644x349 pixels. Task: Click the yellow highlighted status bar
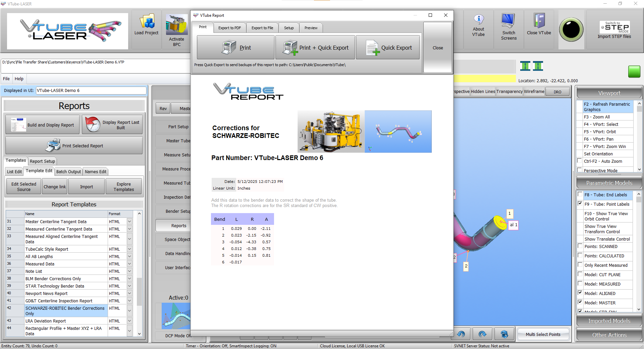click(485, 79)
